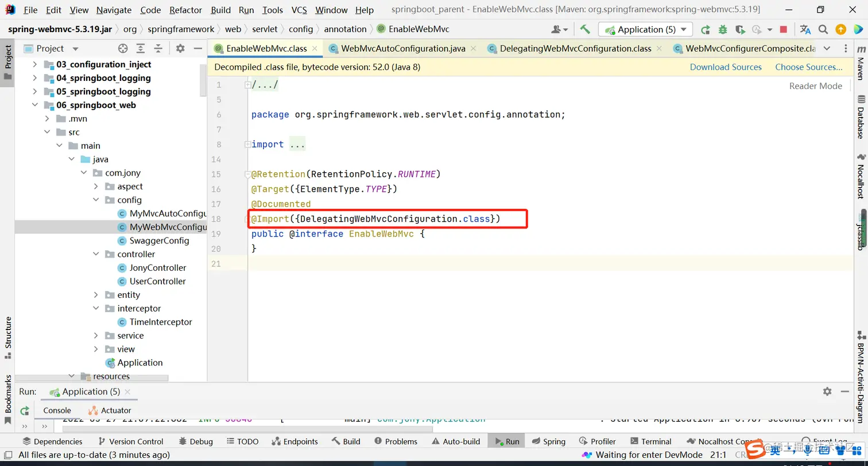Click the Download Sources link
Viewport: 868px width, 466px height.
(726, 67)
